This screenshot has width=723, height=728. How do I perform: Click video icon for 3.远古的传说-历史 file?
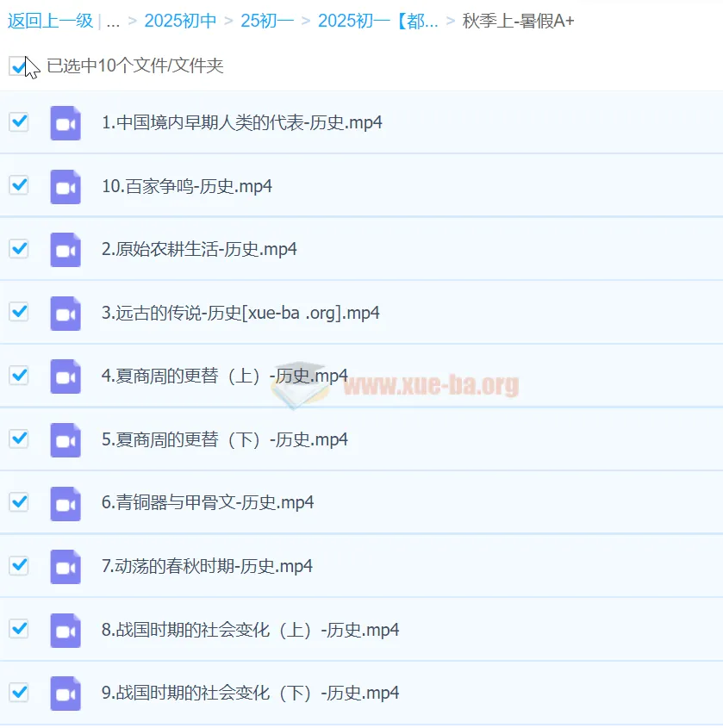pos(65,314)
